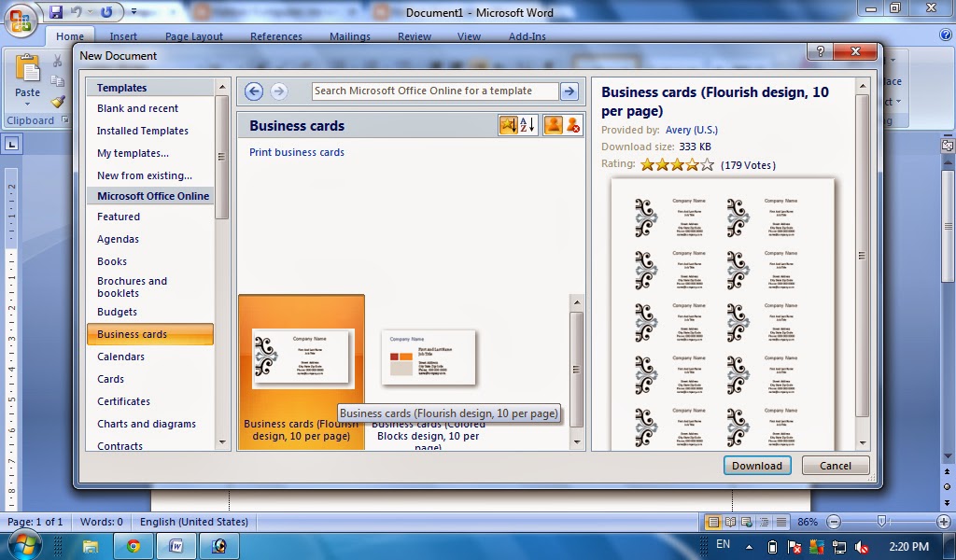The image size is (956, 560).
Task: Click the Office Button orb
Action: (21, 21)
